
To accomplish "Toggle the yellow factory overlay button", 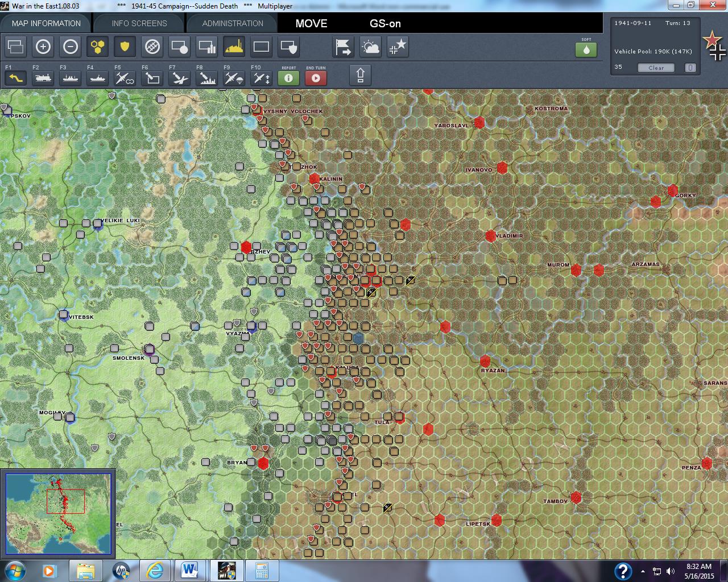I will coord(234,47).
